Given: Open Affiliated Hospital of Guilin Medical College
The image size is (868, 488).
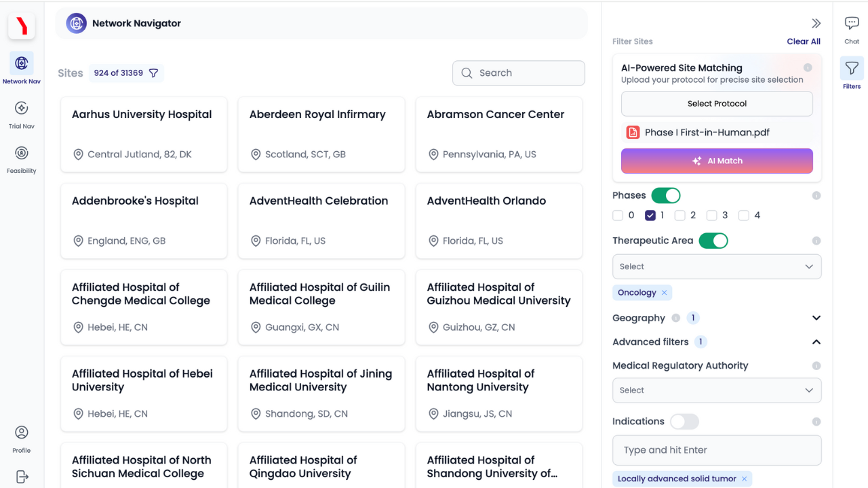Looking at the screenshot, I should 321,307.
